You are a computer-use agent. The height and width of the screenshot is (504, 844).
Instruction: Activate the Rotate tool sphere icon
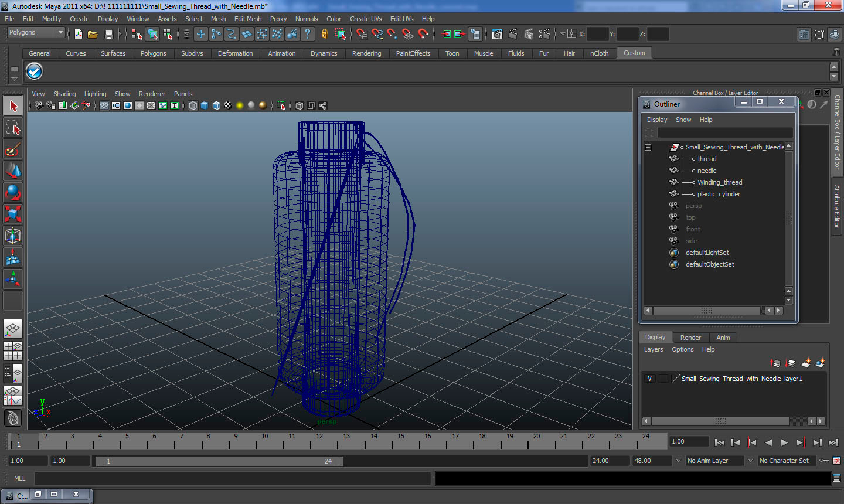pos(13,192)
